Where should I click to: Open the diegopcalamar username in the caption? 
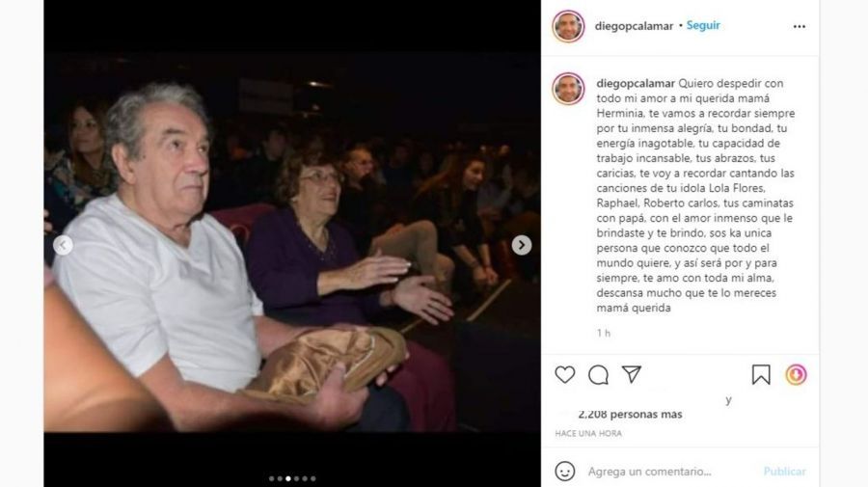(x=636, y=84)
